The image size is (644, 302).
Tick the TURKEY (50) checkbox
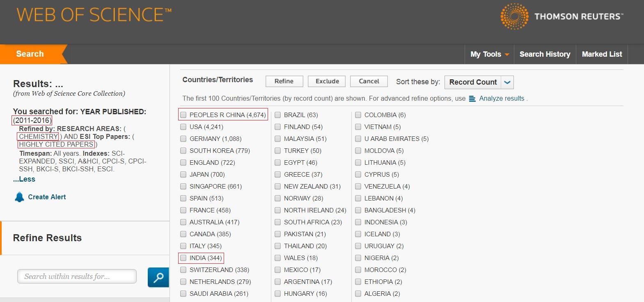278,151
